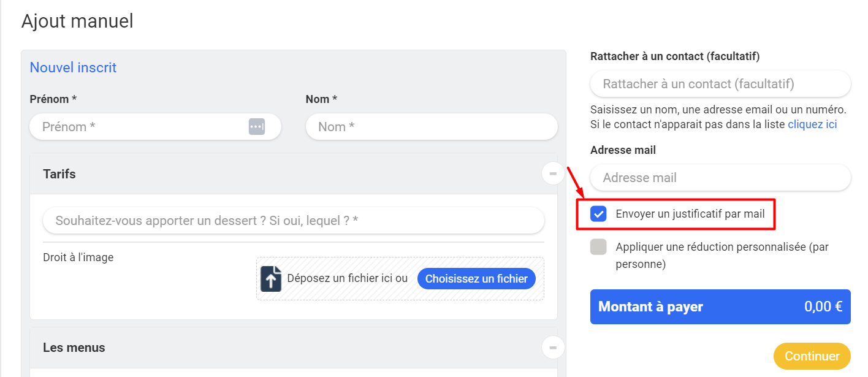Collapse the Les menus section minus icon
The width and height of the screenshot is (868, 377).
pos(553,348)
